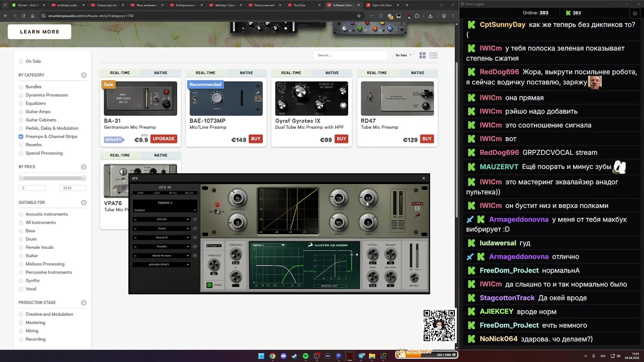
Task: Adjust the PowerEx Ratio knob
Action: tap(368, 198)
